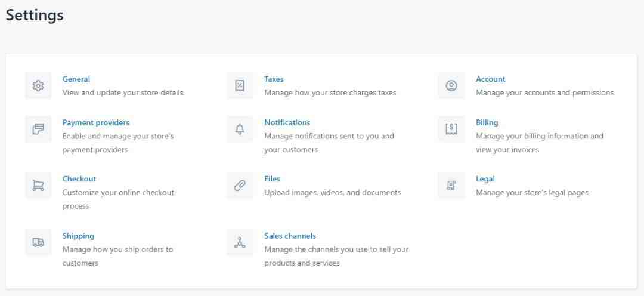Image resolution: width=644 pixels, height=296 pixels.
Task: Open the Shipping link
Action: tap(78, 236)
